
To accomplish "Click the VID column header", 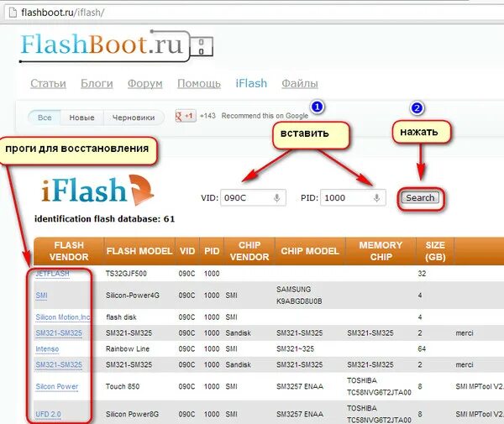I will point(187,251).
